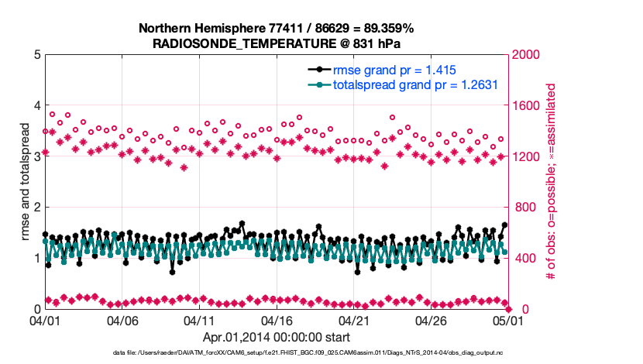The width and height of the screenshot is (643, 364).
Task: Select the 'totalspread grand pr = 1.2631' legend text
Action: coord(414,85)
